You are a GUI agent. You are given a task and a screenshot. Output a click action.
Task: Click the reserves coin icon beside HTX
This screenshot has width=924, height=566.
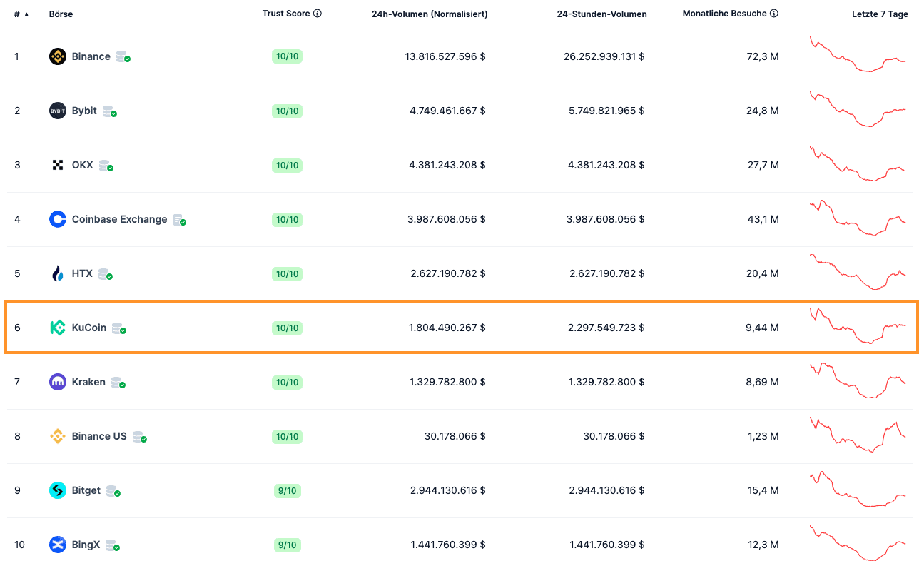(x=105, y=274)
